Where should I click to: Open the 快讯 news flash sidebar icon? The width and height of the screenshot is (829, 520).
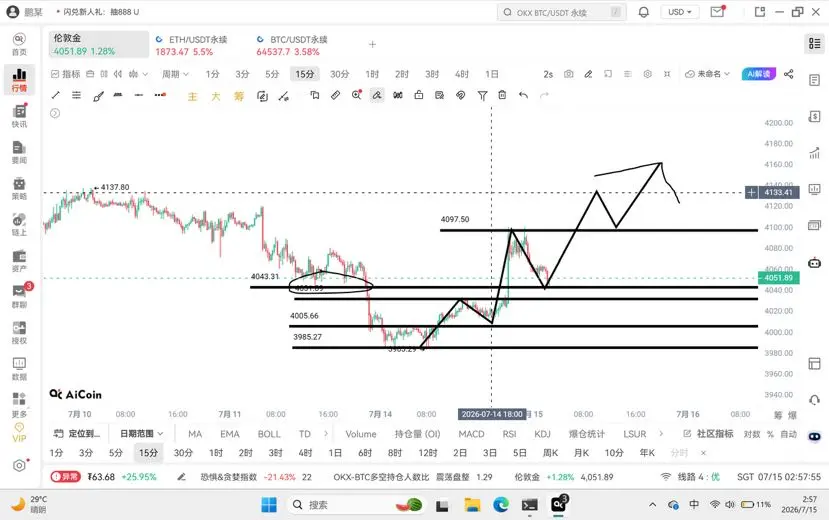tap(20, 116)
